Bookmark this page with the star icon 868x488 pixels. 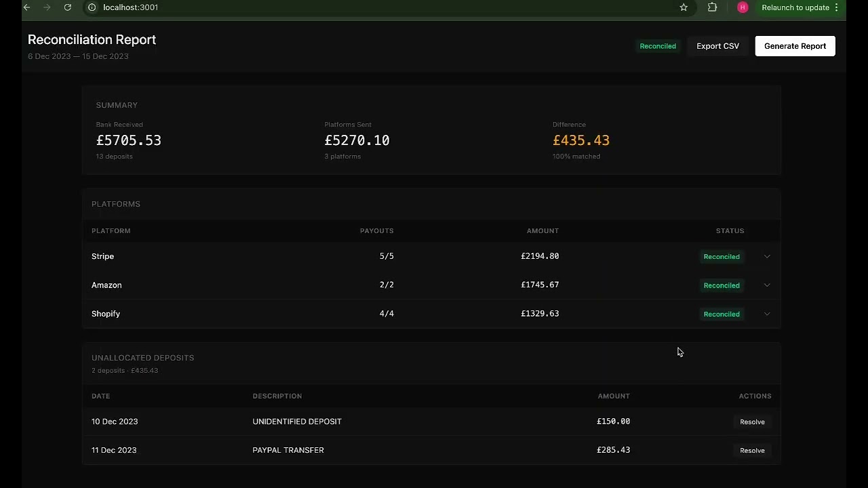click(x=684, y=7)
